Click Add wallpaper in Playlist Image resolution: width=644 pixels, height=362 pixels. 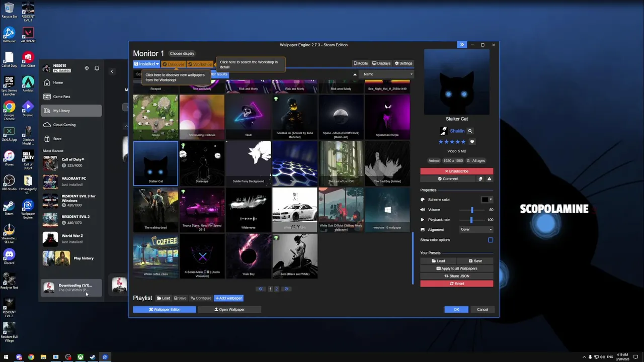pyautogui.click(x=229, y=298)
